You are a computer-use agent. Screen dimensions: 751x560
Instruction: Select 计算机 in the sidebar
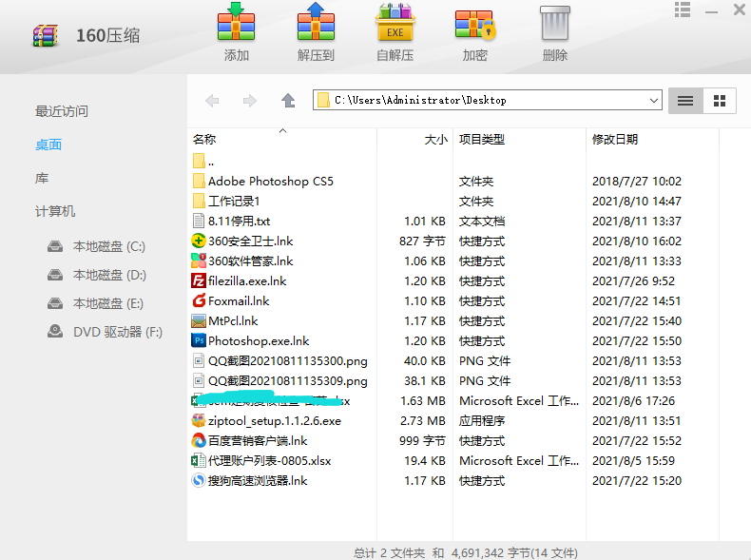pos(55,211)
